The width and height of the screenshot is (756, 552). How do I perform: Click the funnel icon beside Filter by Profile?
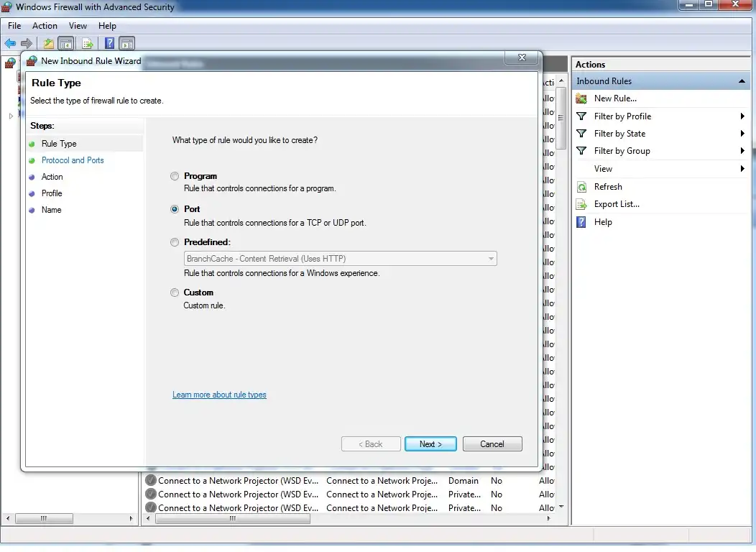coord(581,116)
